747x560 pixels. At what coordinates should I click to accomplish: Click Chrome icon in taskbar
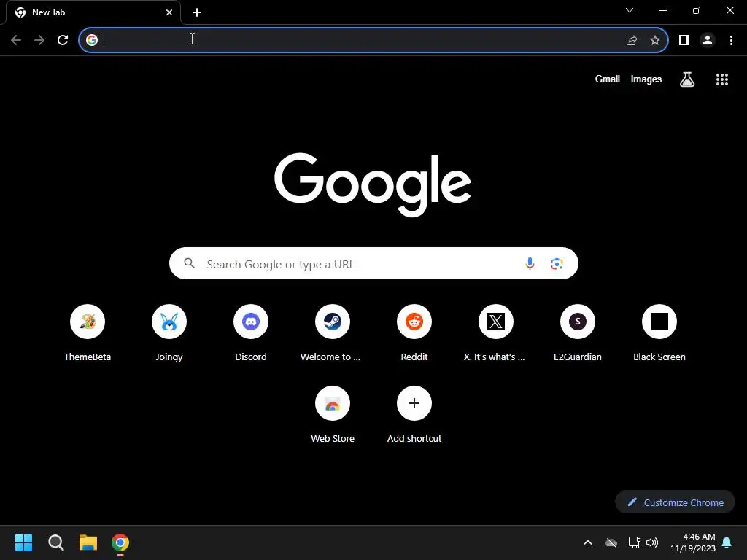(x=120, y=542)
